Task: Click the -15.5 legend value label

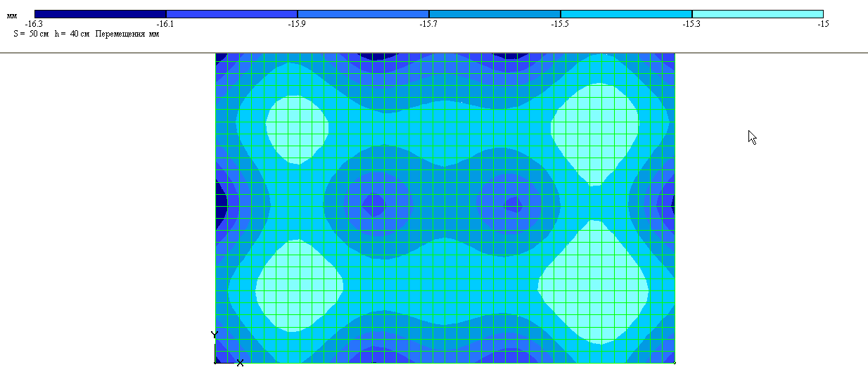Action: coord(561,24)
